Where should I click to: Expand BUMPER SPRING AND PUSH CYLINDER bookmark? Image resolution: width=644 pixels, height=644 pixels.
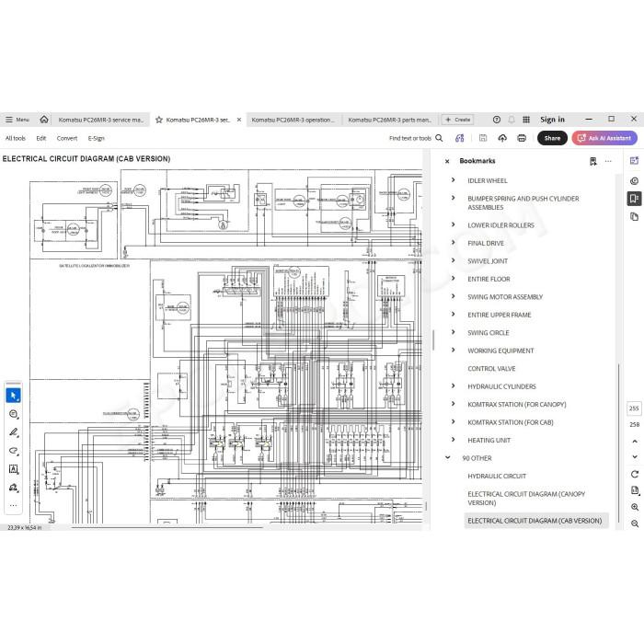click(x=453, y=198)
